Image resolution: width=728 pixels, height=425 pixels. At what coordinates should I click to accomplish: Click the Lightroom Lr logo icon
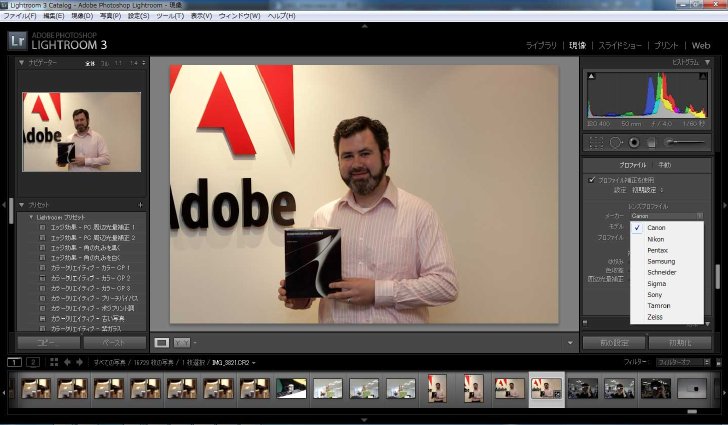pyautogui.click(x=18, y=41)
